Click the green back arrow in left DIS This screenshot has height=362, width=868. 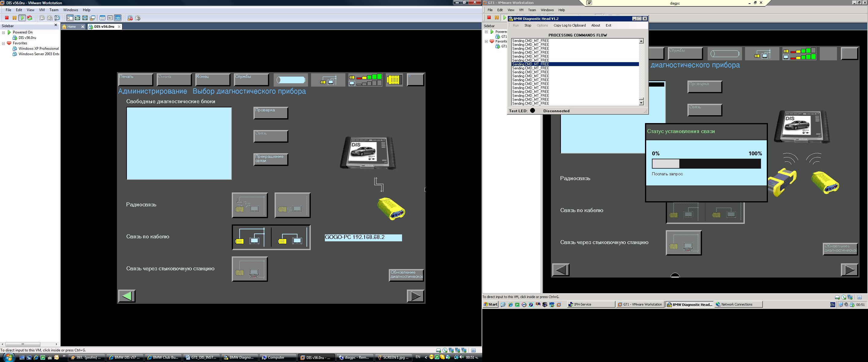[x=127, y=296]
